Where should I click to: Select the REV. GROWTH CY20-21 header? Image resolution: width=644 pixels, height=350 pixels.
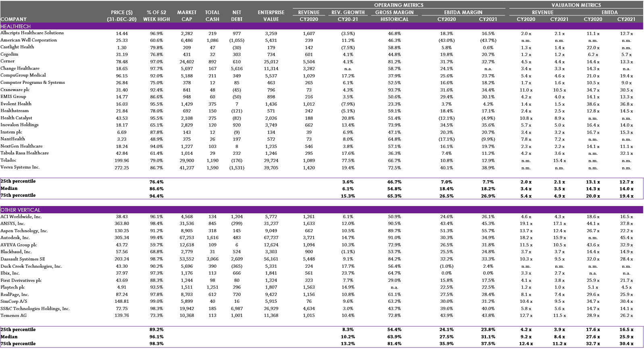point(348,16)
